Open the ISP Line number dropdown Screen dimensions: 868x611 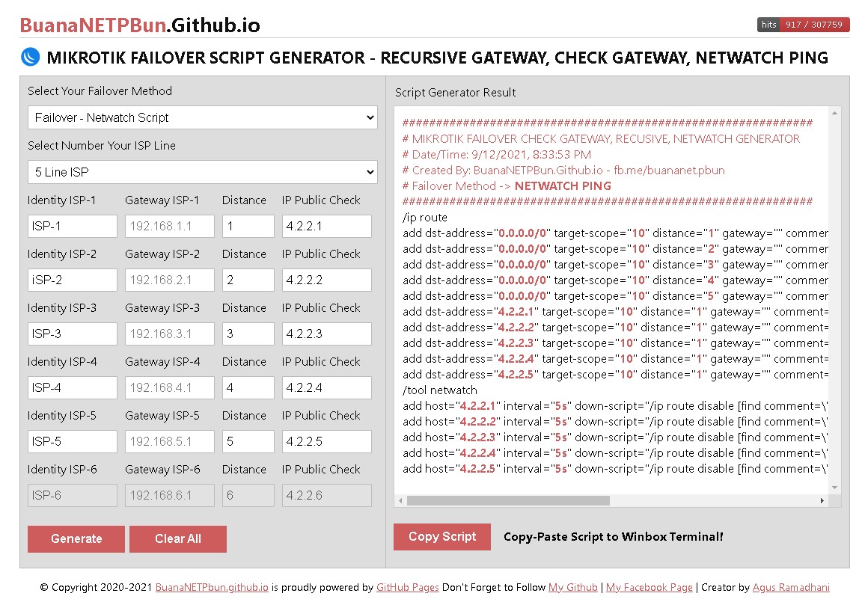[202, 172]
